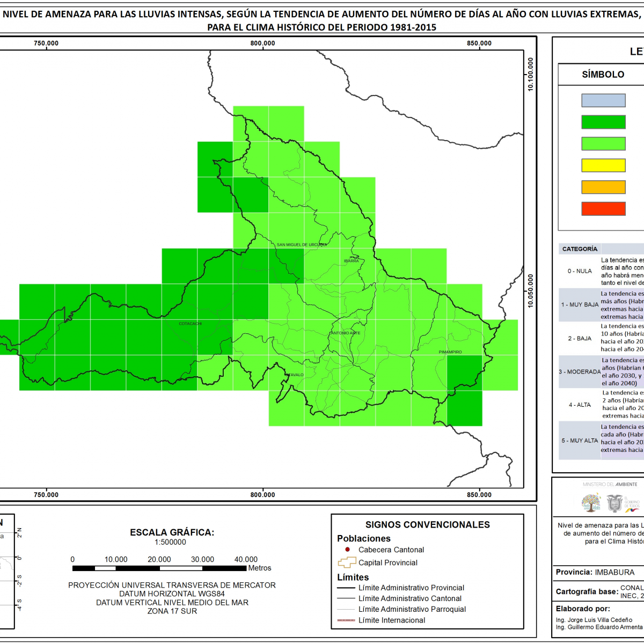Click the Límite Administrativo Cantonal line symbol
Image resolution: width=644 pixels, height=644 pixels.
point(346,598)
